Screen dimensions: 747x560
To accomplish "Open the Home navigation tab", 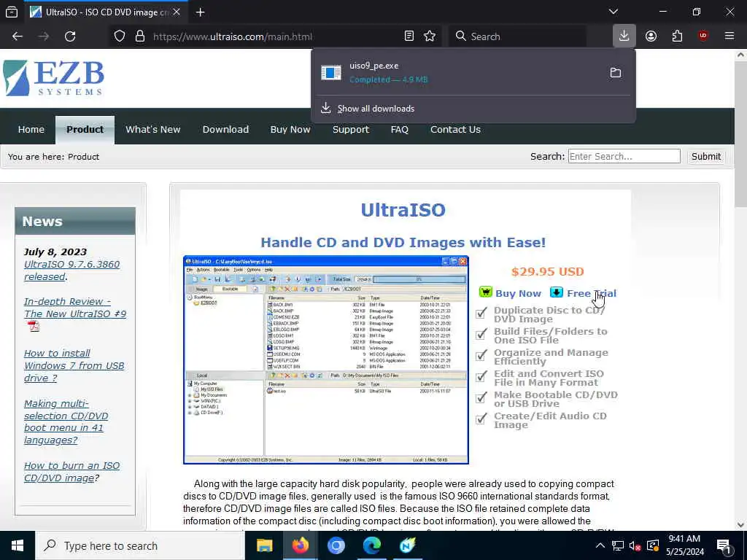I will (31, 130).
